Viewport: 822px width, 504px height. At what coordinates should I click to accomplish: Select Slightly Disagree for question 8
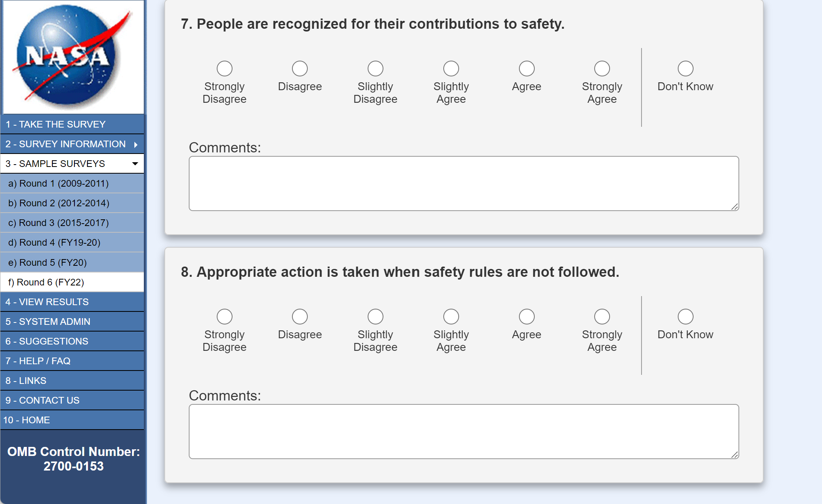point(376,317)
